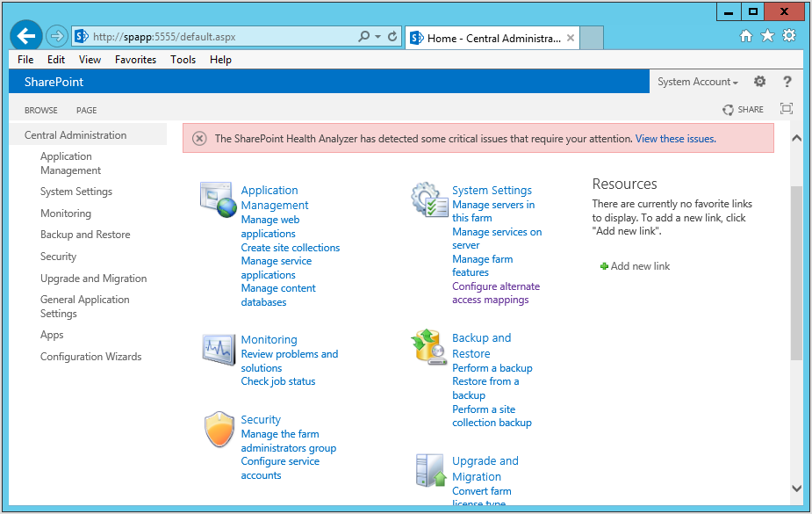The width and height of the screenshot is (812, 514).
Task: Go to Apps in left navigation
Action: pos(52,335)
